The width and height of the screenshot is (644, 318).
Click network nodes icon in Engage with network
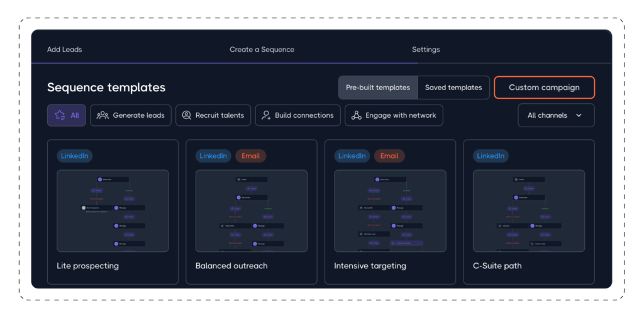click(x=356, y=115)
